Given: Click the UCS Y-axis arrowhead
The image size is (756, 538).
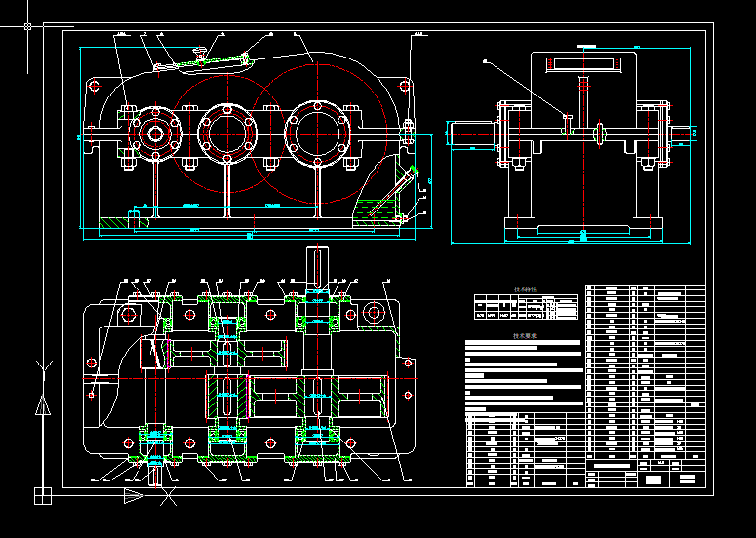Looking at the screenshot, I should [x=43, y=405].
